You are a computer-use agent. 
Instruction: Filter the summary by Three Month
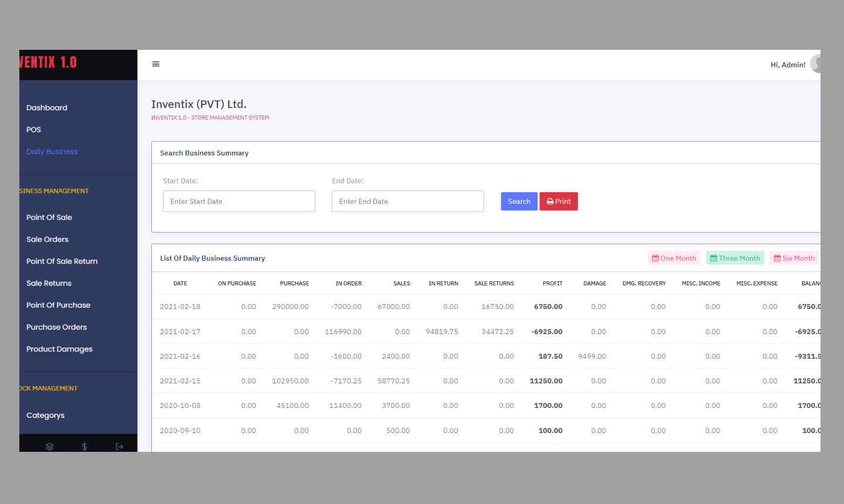pos(735,258)
